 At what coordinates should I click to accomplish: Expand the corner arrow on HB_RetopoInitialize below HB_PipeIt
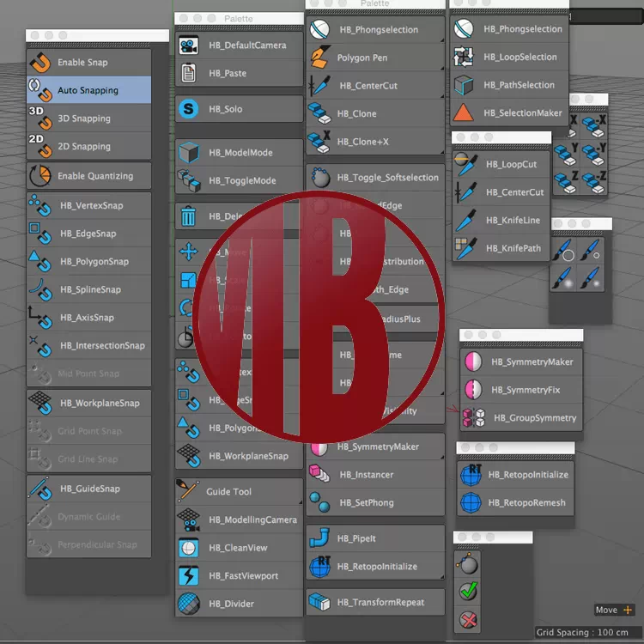[442, 577]
